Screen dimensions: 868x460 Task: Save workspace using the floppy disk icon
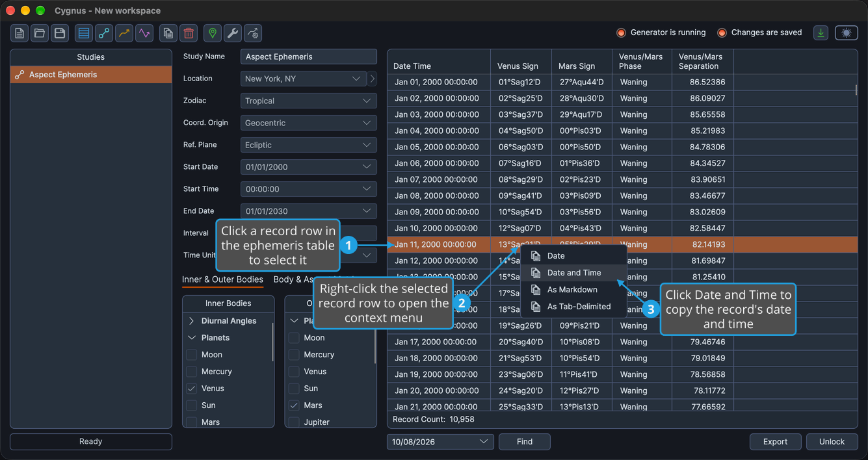pos(60,33)
